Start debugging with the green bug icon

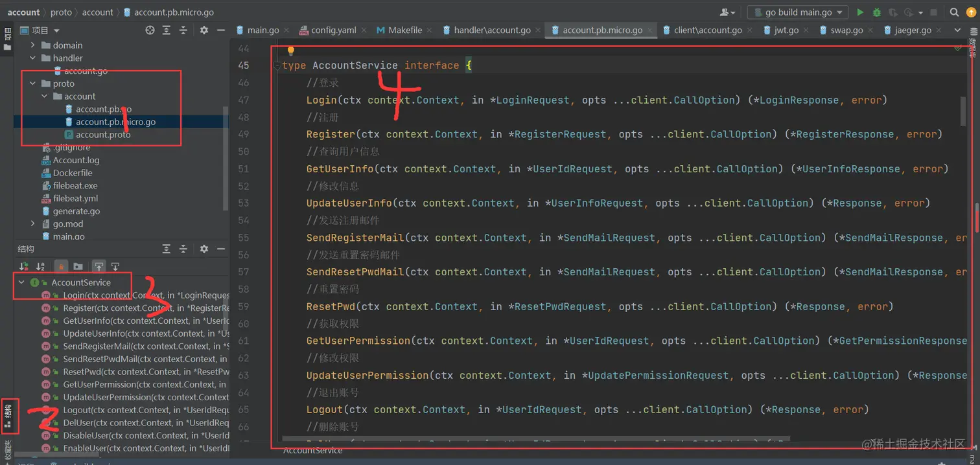click(877, 12)
